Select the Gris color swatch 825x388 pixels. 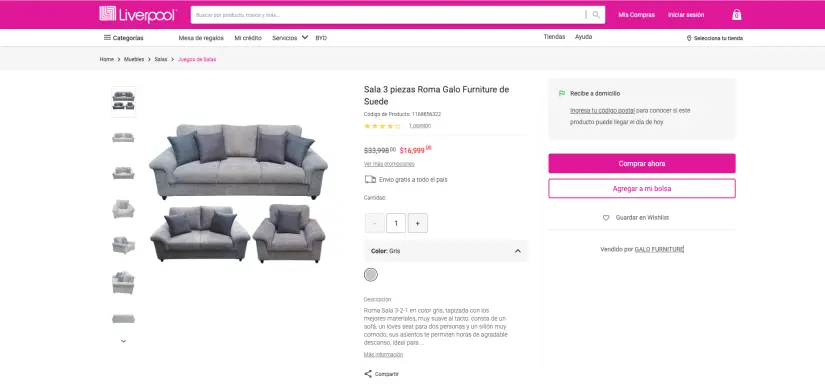(x=371, y=275)
